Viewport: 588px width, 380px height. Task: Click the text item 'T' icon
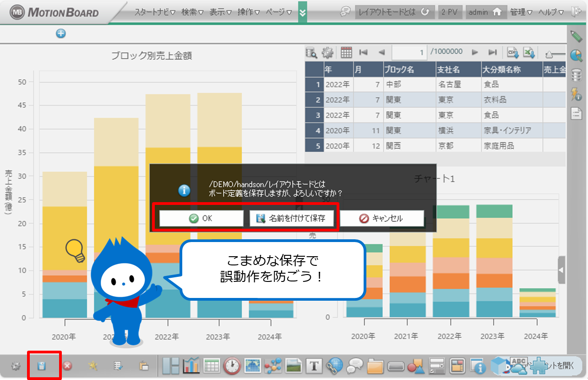pos(314,366)
